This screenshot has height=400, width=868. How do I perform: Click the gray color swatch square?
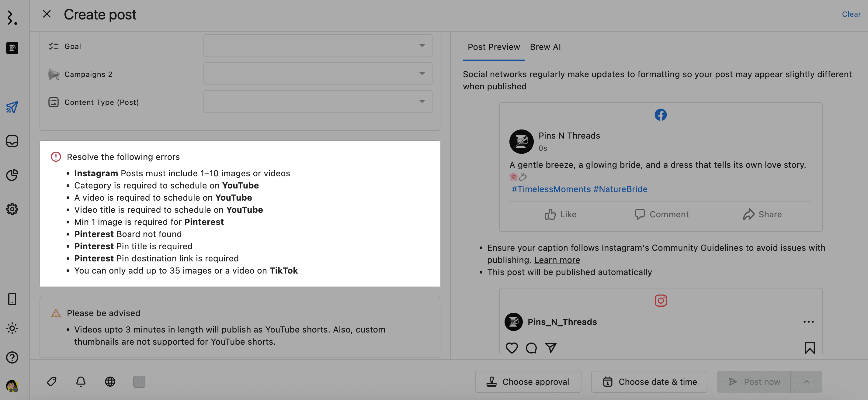[x=139, y=381]
